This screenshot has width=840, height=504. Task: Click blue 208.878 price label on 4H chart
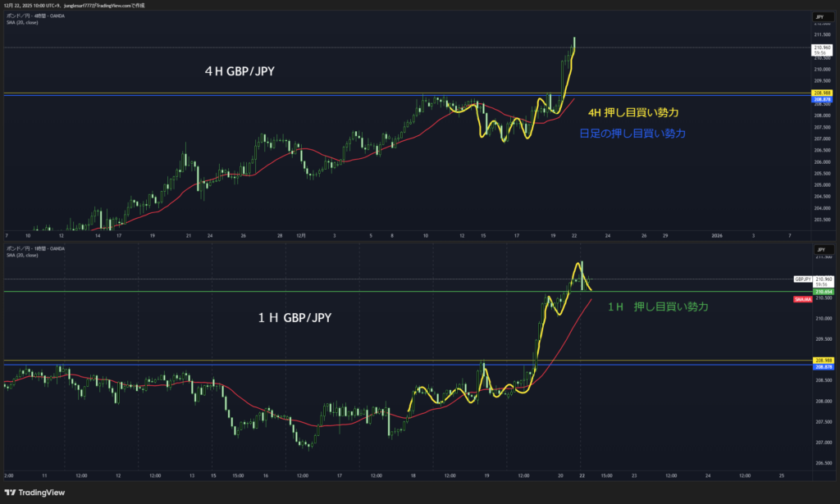[x=823, y=99]
